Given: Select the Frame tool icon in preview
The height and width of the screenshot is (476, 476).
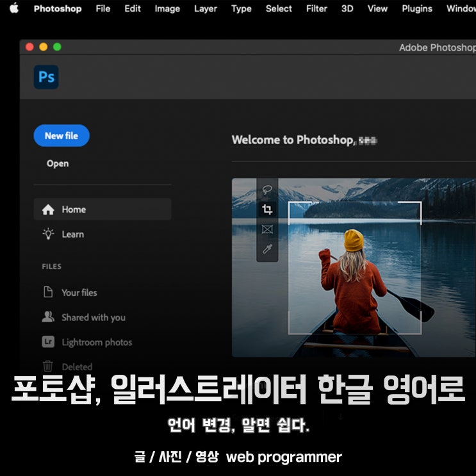Looking at the screenshot, I should (267, 229).
